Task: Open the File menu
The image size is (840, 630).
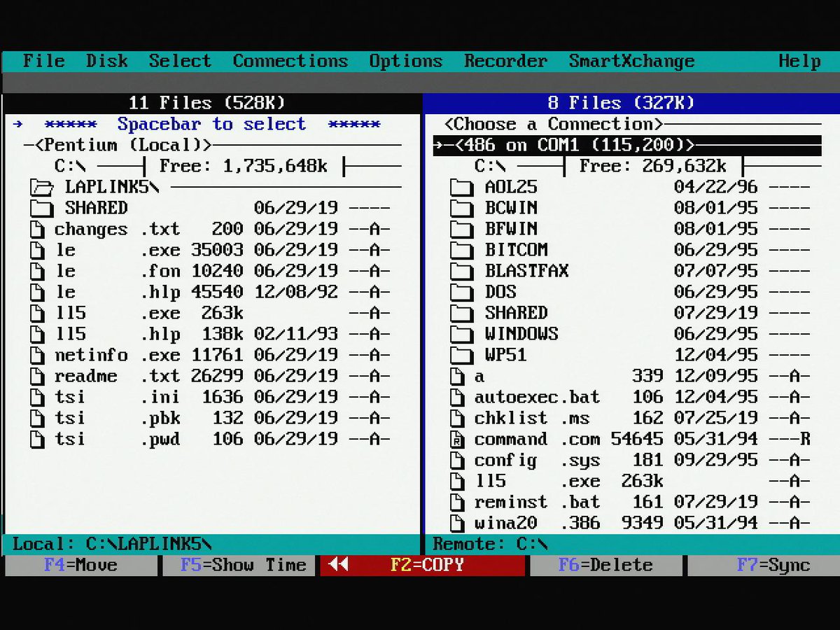Action: point(43,61)
